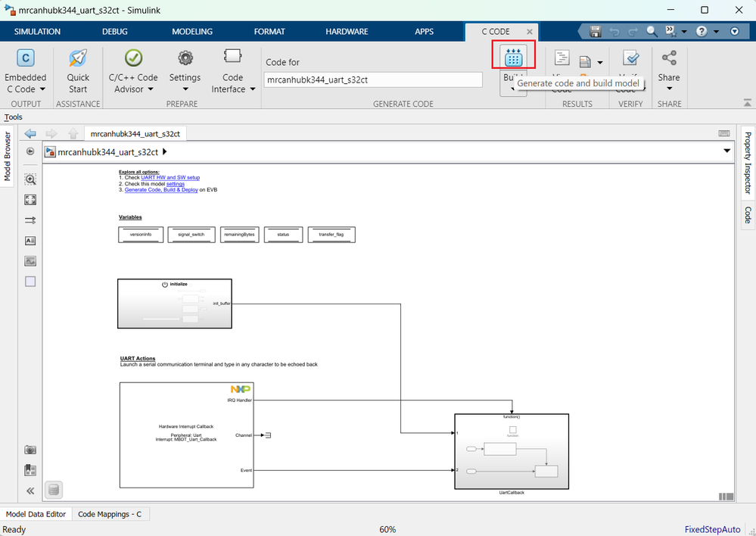Navigate back with the blue left arrow

(x=30, y=134)
